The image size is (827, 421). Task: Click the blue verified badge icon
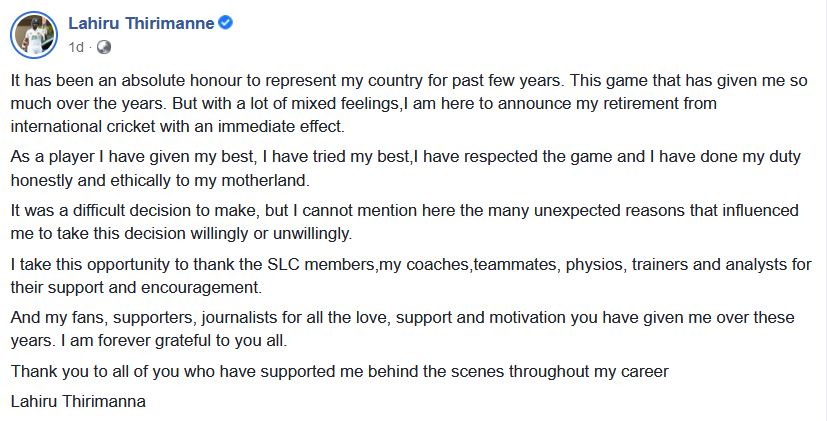(226, 24)
